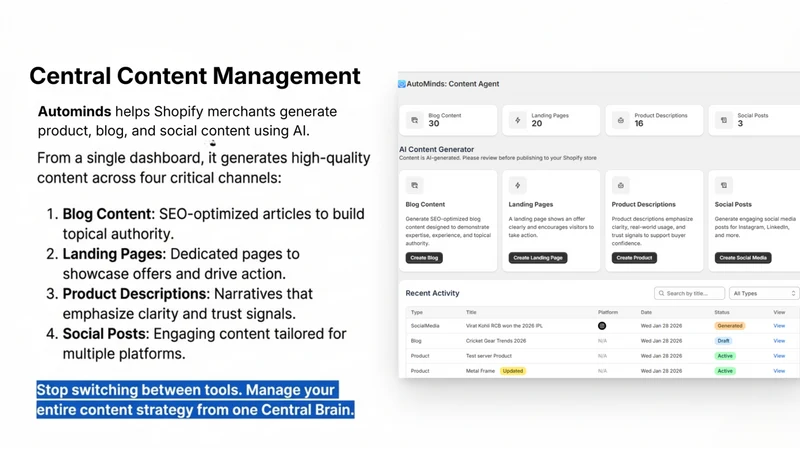Click the 'AutoMinds: Content Agent' title text
This screenshot has width=800, height=450.
click(x=453, y=84)
